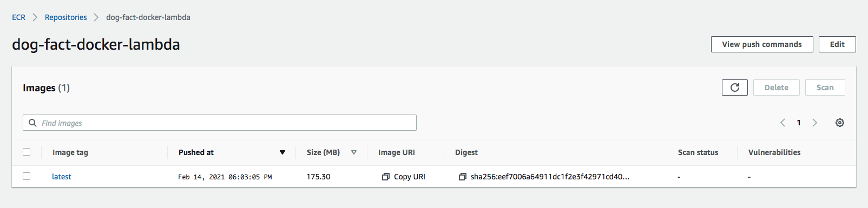Go to previous page arrow
Image resolution: width=868 pixels, height=208 pixels.
pyautogui.click(x=782, y=123)
